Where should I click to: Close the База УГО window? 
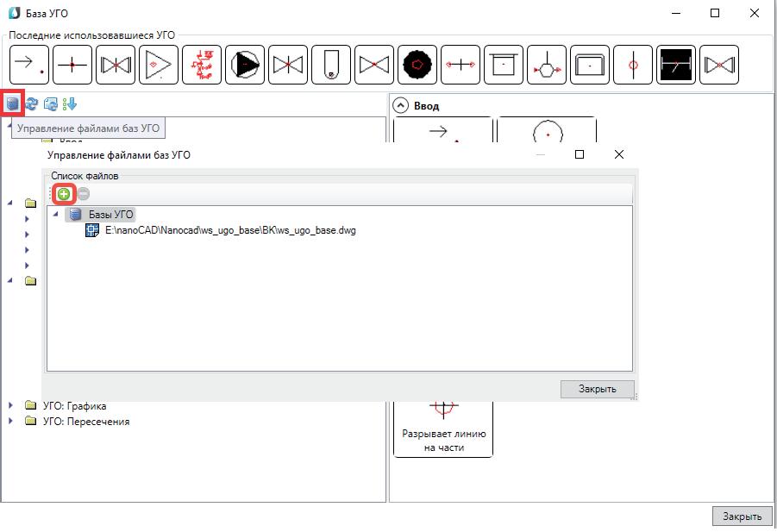[755, 14]
